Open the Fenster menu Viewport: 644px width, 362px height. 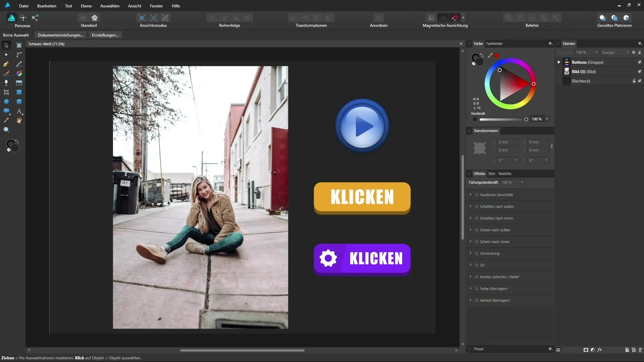(x=156, y=6)
